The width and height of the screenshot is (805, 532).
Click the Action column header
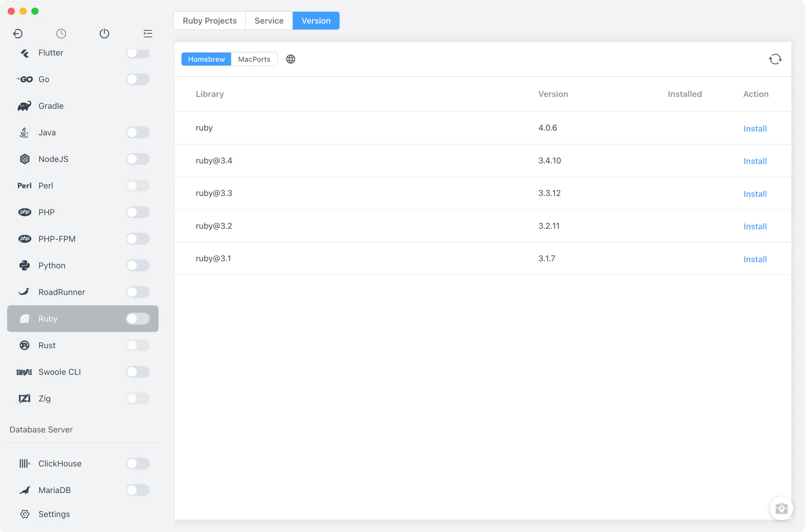[x=756, y=94]
